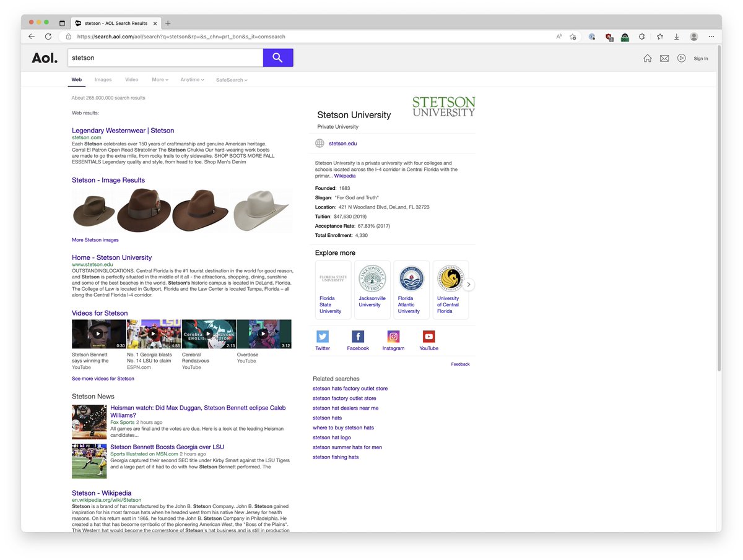
Task: Select the Web search tab
Action: (x=76, y=80)
